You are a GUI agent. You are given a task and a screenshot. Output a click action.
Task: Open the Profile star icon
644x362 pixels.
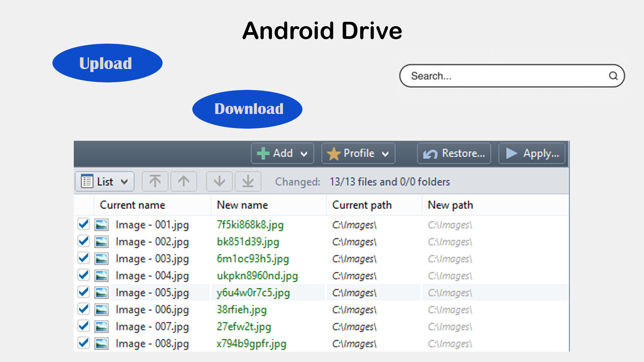pos(334,153)
